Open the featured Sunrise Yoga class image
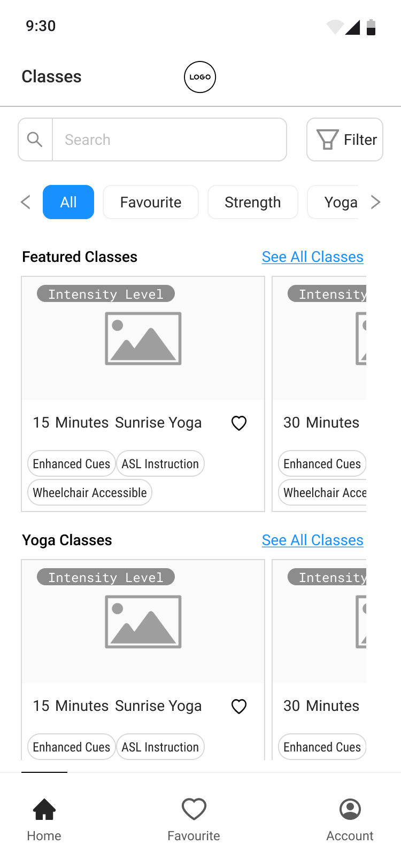The height and width of the screenshot is (868, 401). tap(143, 338)
